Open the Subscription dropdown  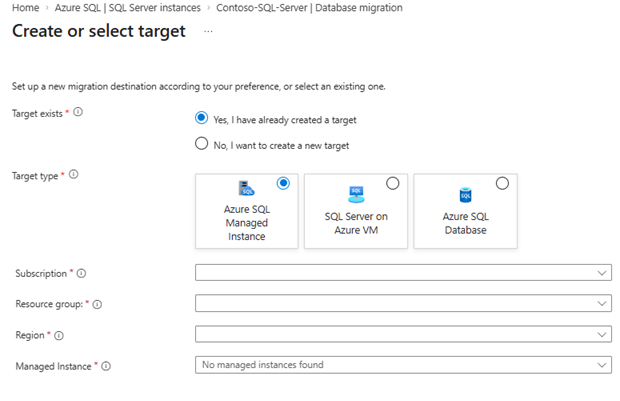402,273
